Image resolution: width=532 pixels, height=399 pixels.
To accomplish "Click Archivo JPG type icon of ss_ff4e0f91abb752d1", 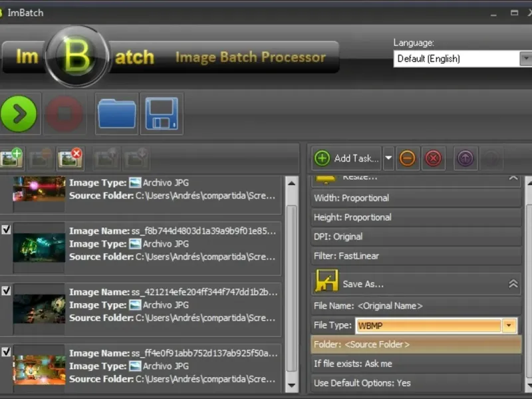I will point(135,366).
